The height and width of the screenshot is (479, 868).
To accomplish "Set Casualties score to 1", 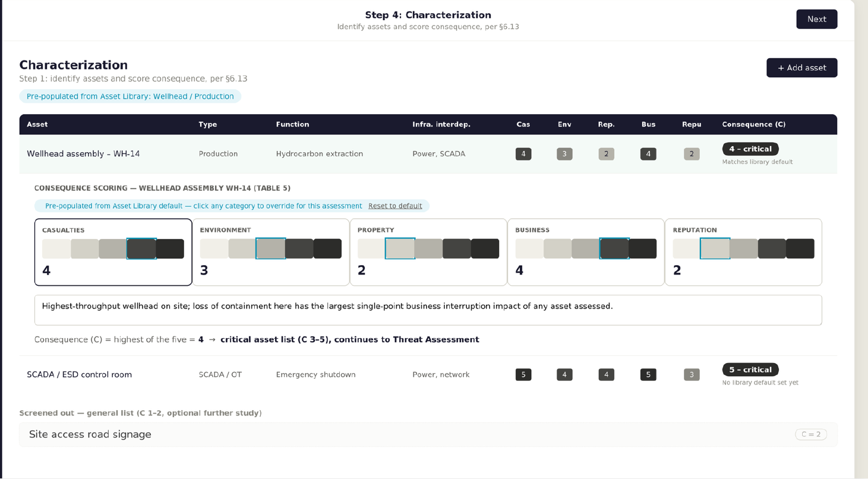I will [x=56, y=248].
